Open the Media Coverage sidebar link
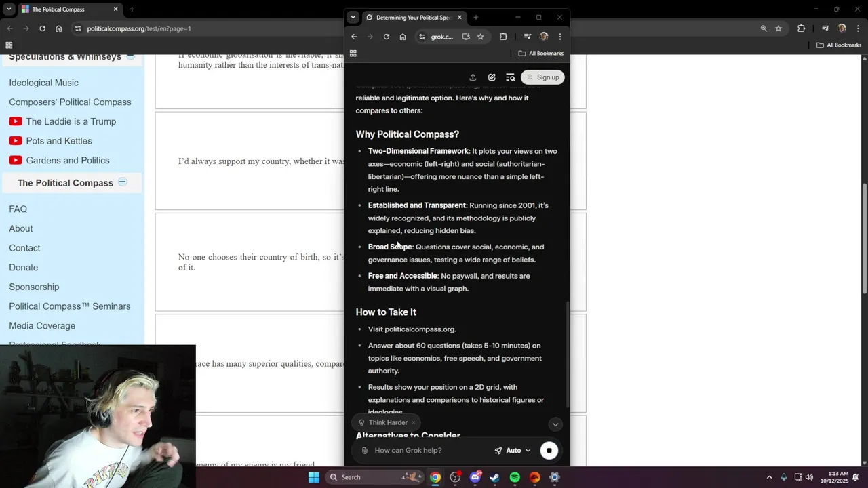Viewport: 868px width, 488px height. coord(42,326)
